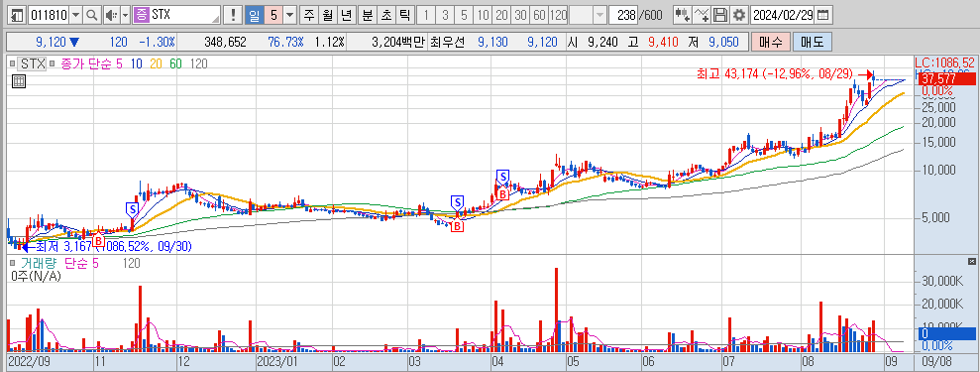
Task: Click the high price 9,410 value
Action: point(662,43)
